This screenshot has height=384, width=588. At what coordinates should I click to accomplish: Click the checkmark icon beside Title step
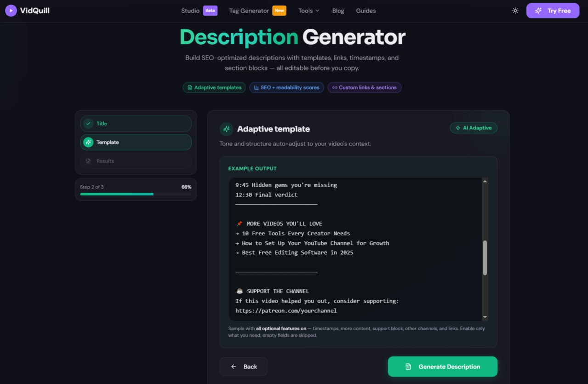click(88, 124)
